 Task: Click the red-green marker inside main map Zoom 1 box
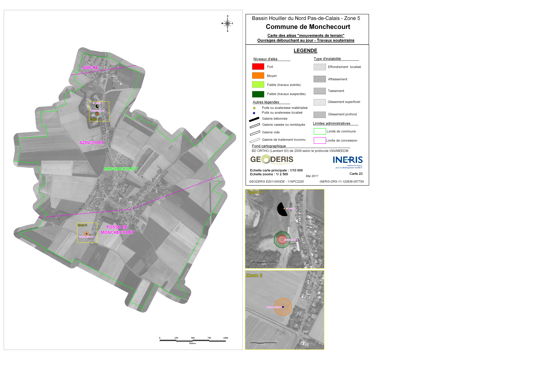(x=97, y=114)
